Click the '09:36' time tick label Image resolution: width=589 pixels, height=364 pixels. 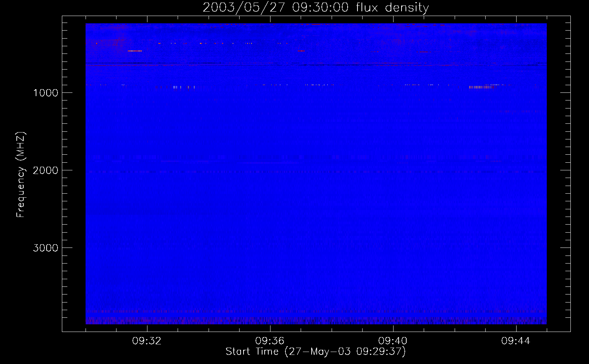[x=270, y=341]
